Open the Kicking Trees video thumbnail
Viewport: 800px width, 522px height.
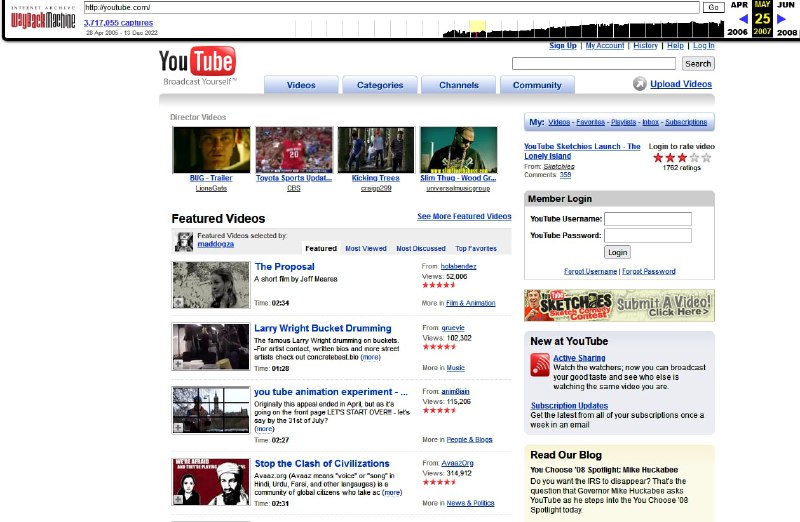pyautogui.click(x=375, y=150)
